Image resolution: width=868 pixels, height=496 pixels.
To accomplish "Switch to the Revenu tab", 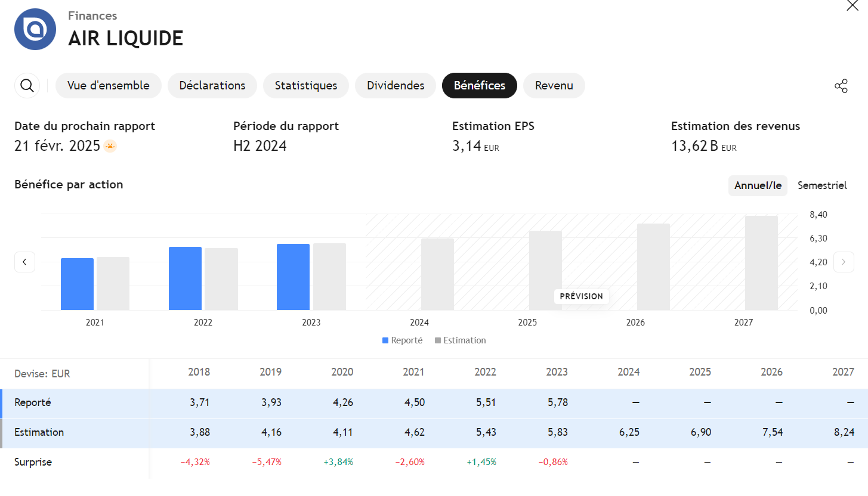I will pyautogui.click(x=554, y=86).
